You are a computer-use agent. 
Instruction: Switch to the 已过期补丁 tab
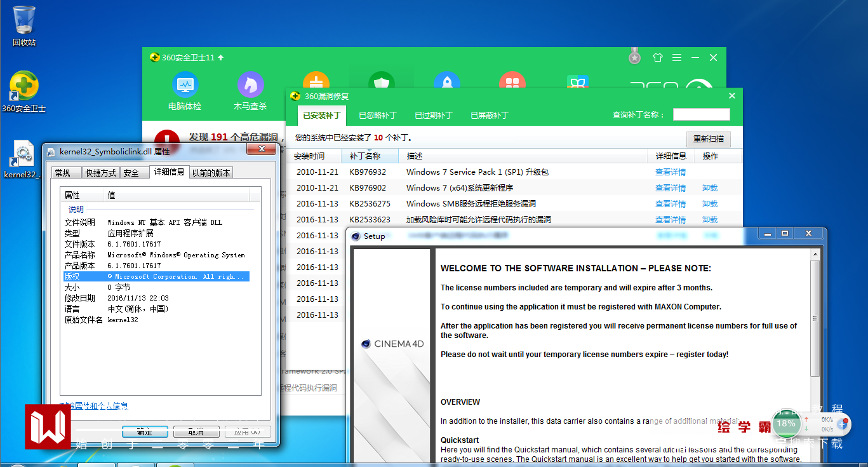tap(434, 116)
